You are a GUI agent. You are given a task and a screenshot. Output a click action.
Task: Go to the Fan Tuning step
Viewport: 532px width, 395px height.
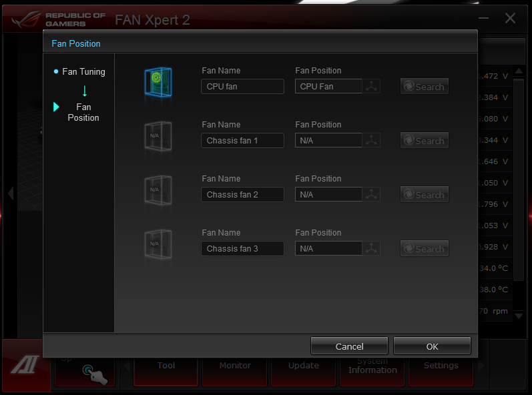(83, 71)
